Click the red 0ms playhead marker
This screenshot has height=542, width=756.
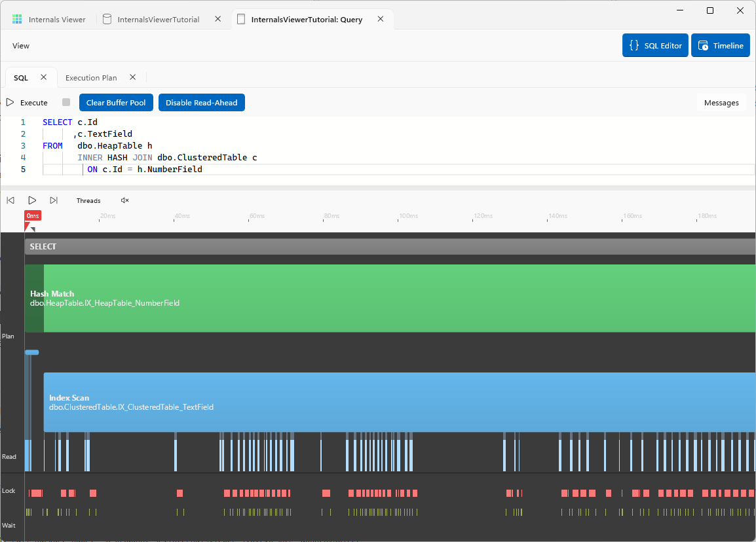pos(33,216)
